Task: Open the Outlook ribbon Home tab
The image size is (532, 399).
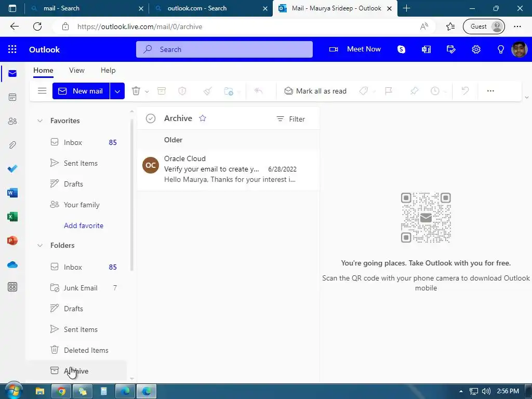Action: (43, 70)
